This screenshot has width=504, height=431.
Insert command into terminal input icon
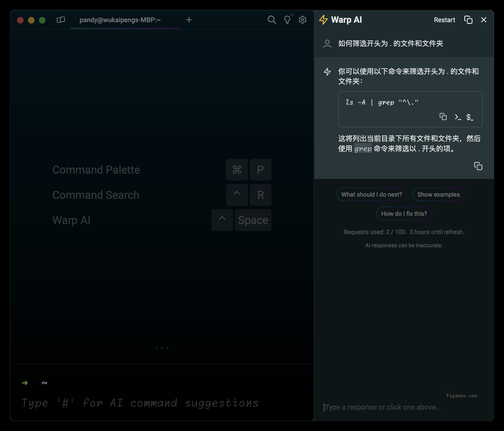(458, 117)
